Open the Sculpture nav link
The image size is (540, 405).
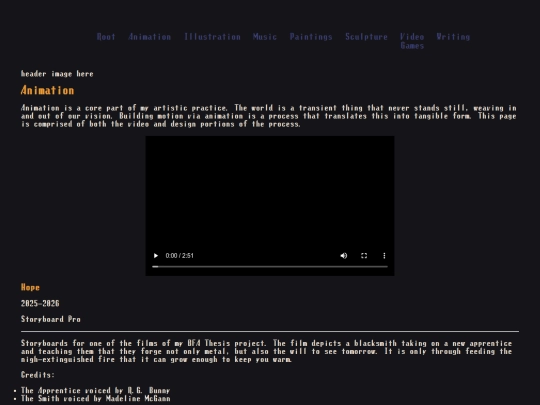(366, 37)
